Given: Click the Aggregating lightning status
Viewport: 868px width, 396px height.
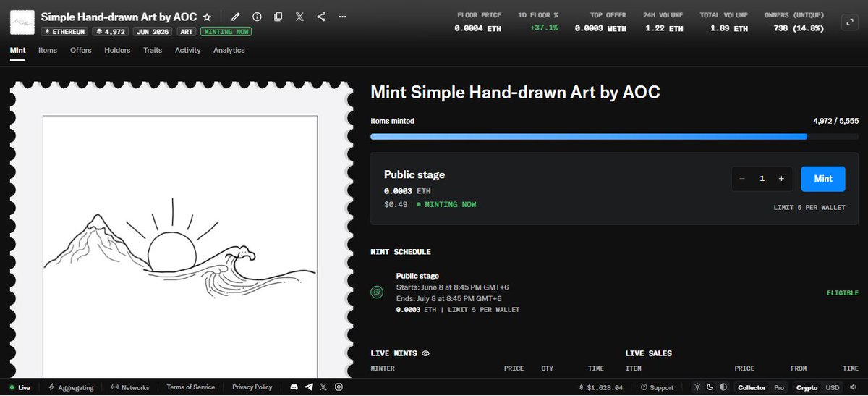Looking at the screenshot, I should [x=71, y=387].
